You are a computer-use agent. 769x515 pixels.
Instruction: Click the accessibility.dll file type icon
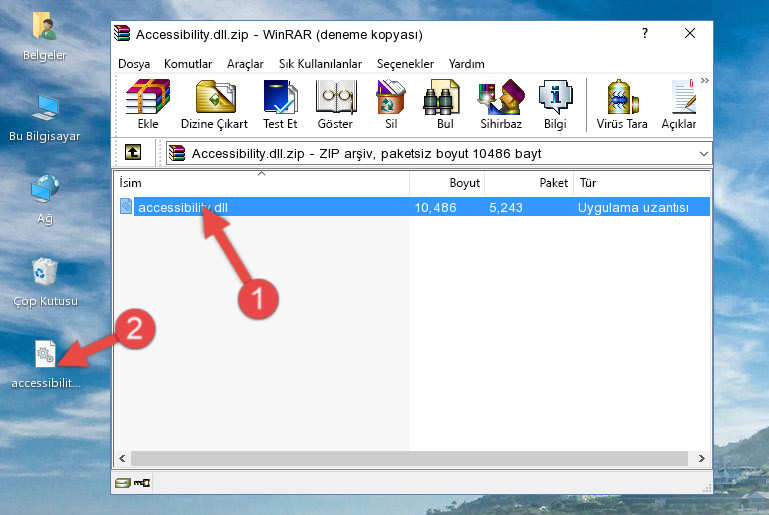click(x=126, y=206)
